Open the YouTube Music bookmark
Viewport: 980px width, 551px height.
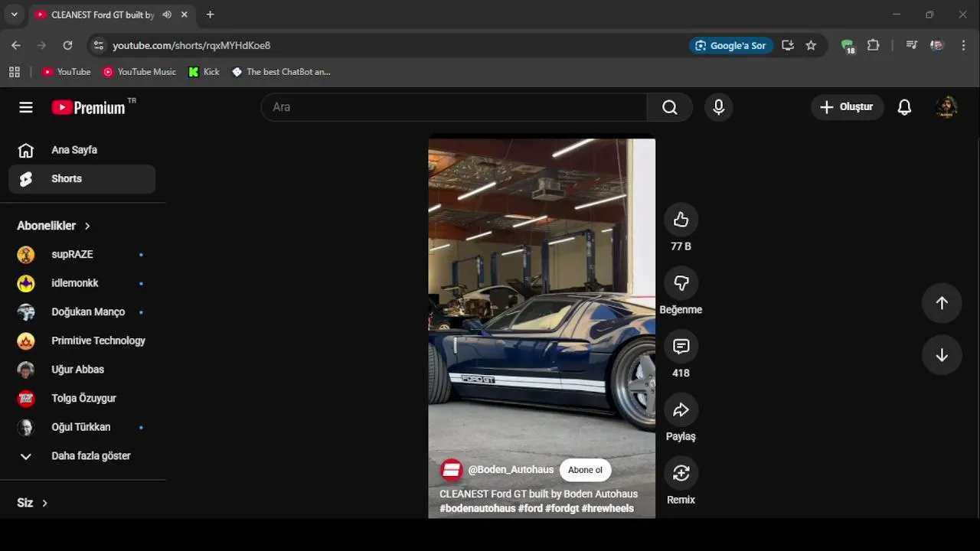(139, 72)
